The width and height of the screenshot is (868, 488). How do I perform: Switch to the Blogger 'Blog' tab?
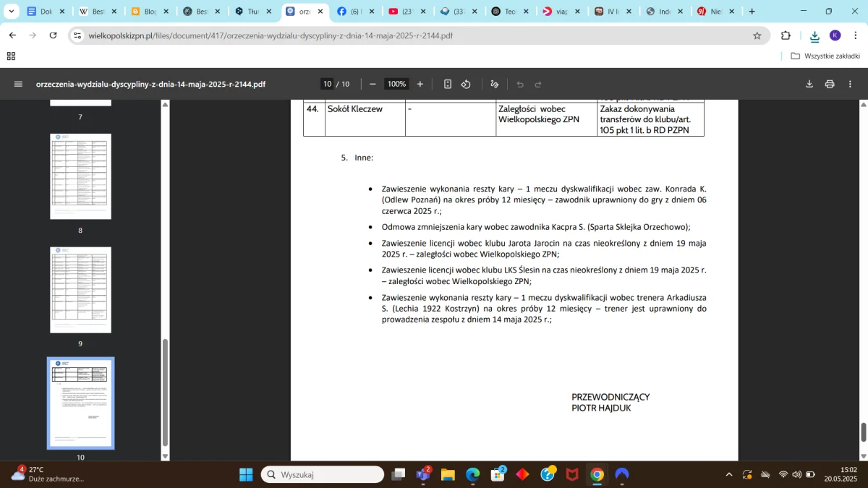[150, 12]
